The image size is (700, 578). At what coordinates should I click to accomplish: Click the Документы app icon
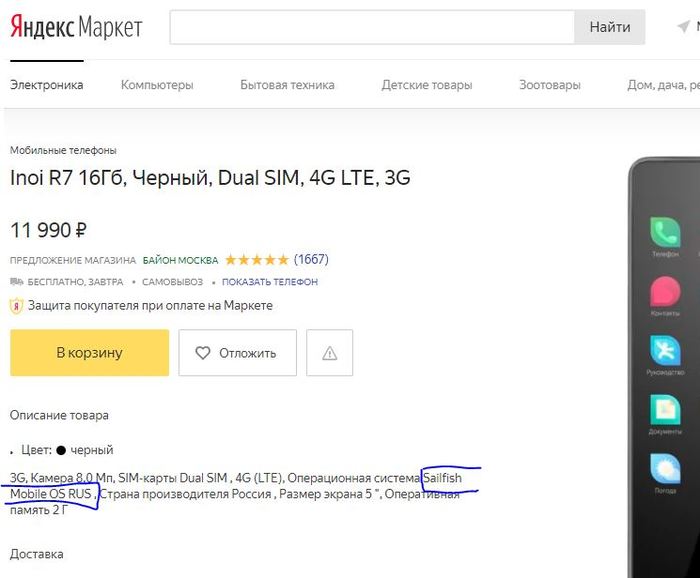point(665,409)
